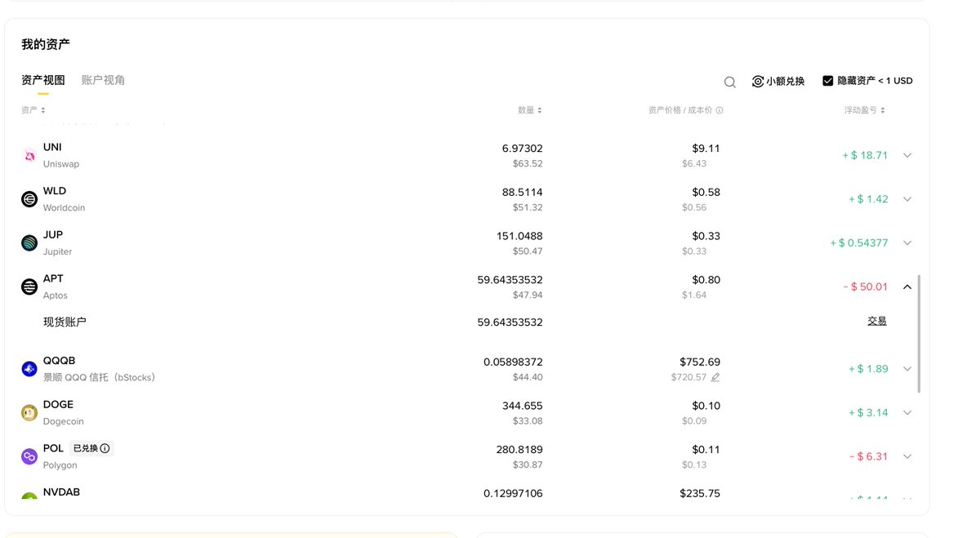Edit QQQB cost price pencil icon
Screen dimensions: 980x538
[x=715, y=377]
